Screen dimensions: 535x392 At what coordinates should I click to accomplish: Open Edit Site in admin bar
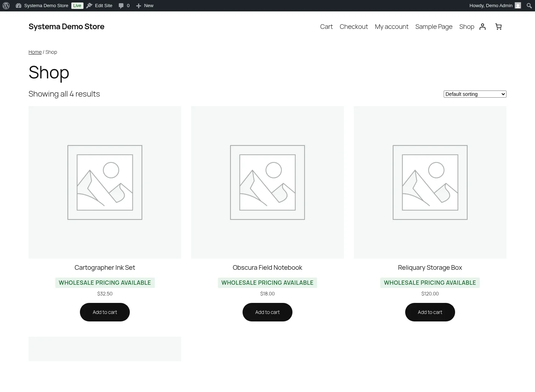[100, 6]
